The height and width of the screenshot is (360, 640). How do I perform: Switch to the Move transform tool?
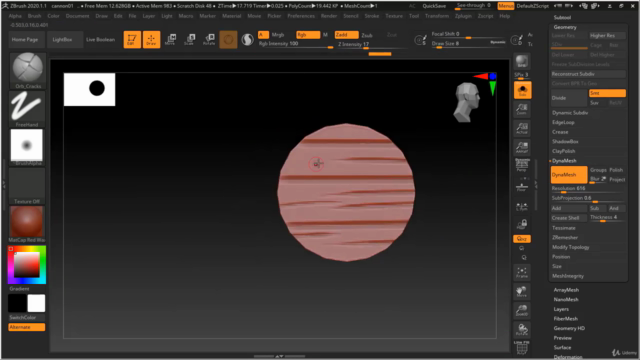[171, 40]
